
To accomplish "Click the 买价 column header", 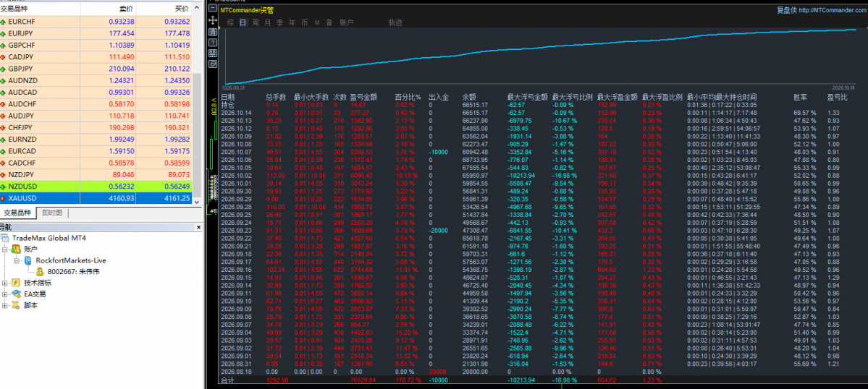I will [x=164, y=9].
